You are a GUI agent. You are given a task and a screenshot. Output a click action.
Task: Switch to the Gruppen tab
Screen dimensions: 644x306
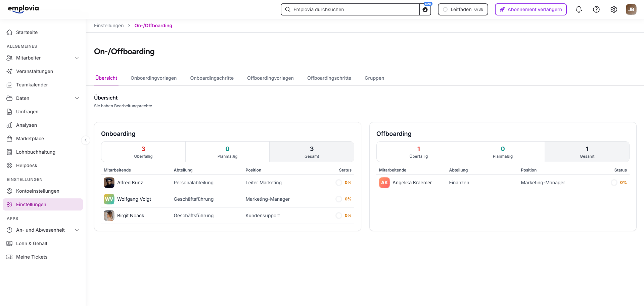point(374,78)
